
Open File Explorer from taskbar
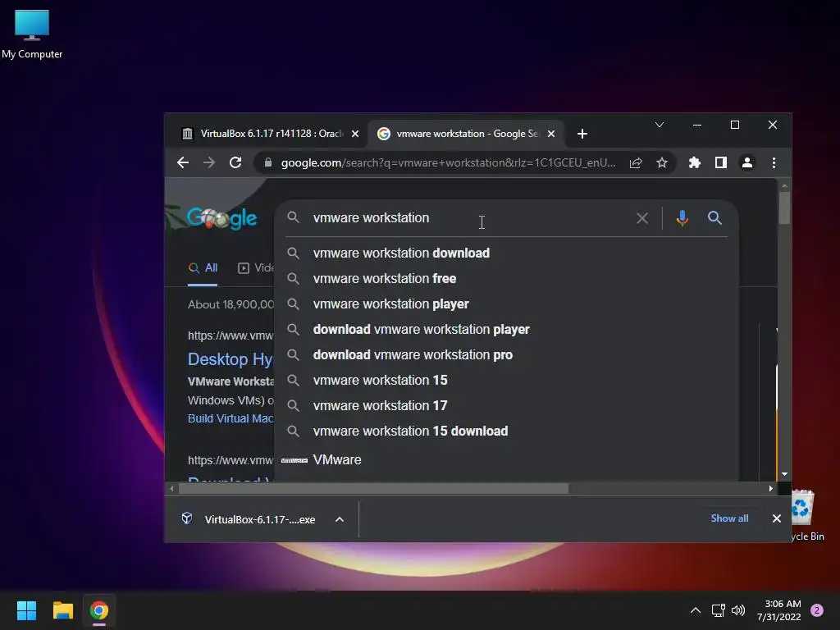point(62,610)
